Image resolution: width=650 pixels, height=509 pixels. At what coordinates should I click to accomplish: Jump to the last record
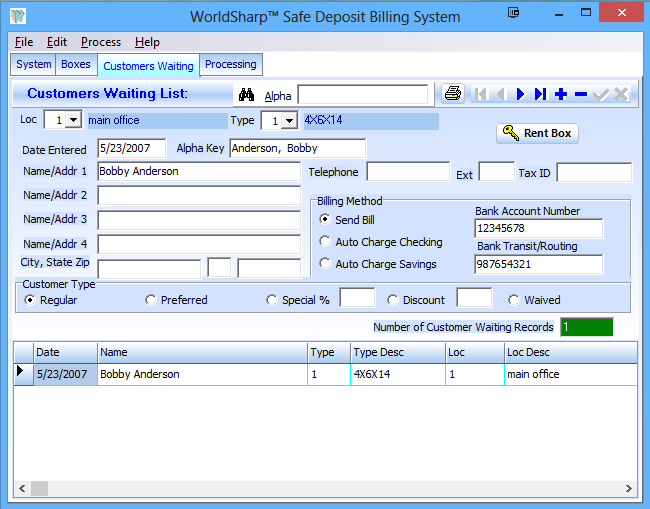(540, 94)
